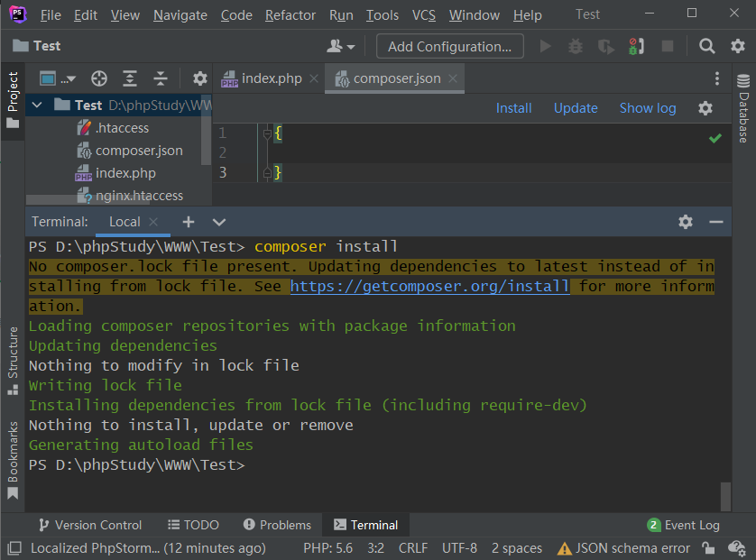Select composer.json in project tree
This screenshot has height=560, width=756.
pyautogui.click(x=130, y=151)
